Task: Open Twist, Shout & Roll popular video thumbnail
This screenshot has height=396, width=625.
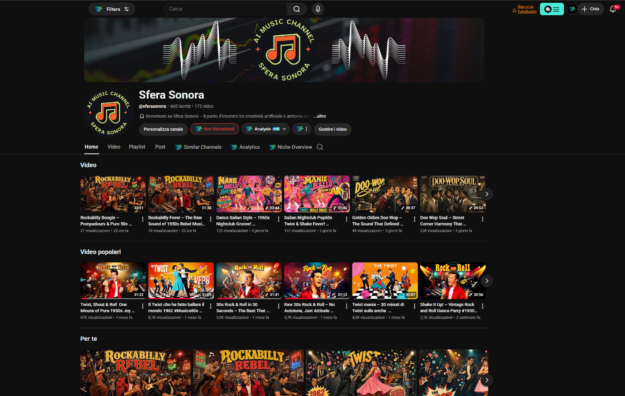Action: point(113,281)
